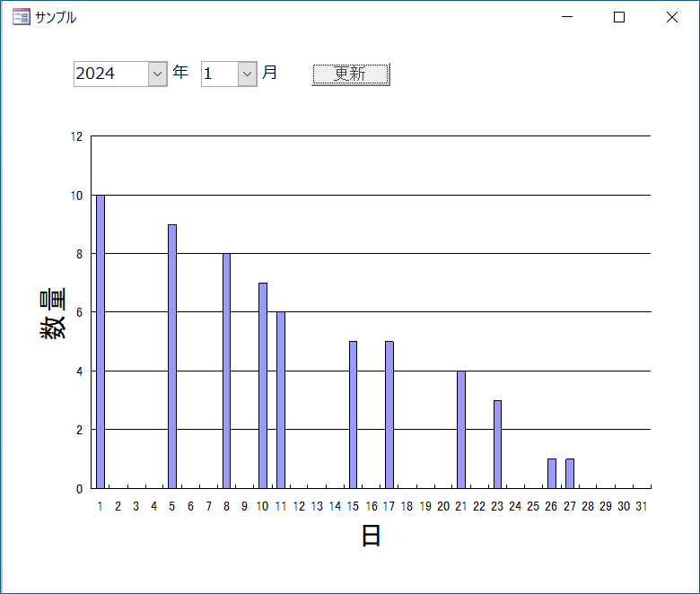
Task: Click the 数量 vertical axis title
Action: (x=53, y=313)
